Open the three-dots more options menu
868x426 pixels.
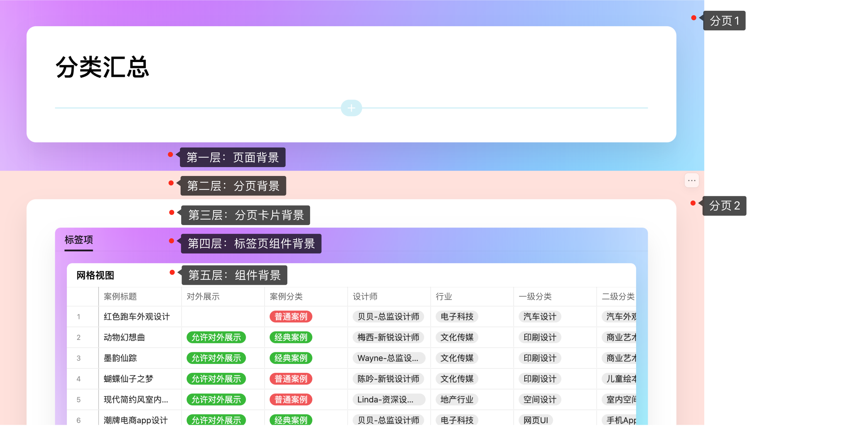click(x=692, y=180)
